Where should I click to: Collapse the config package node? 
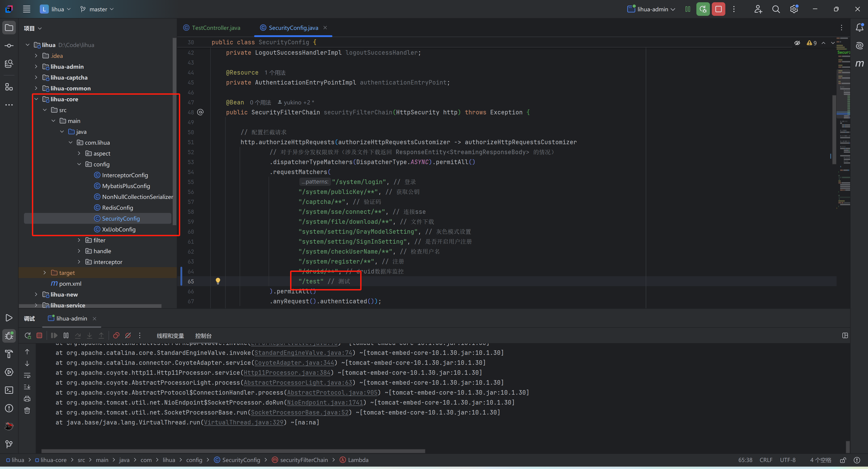[79, 164]
